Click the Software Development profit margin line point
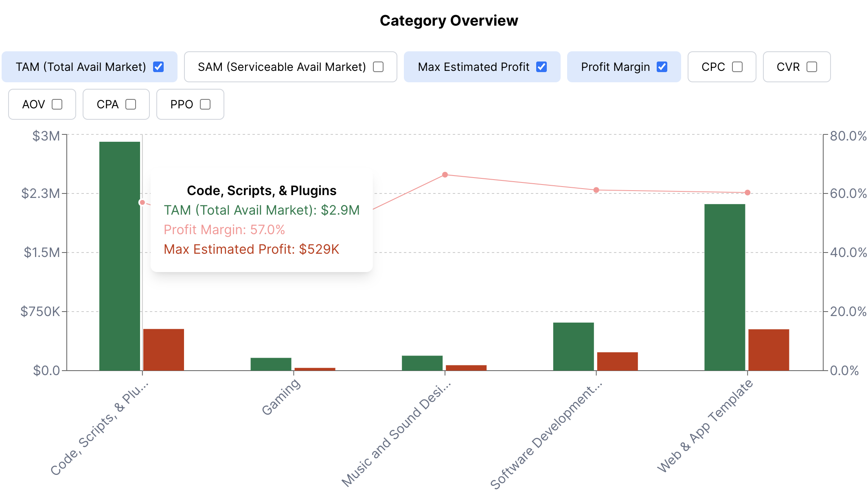The image size is (868, 492). [x=596, y=190]
